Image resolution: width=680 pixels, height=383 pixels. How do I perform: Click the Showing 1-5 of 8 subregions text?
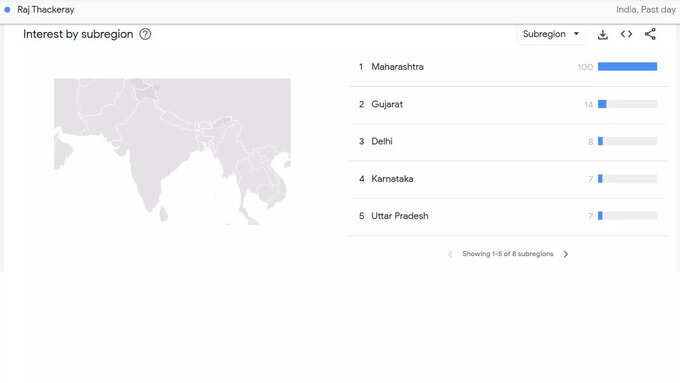point(507,254)
